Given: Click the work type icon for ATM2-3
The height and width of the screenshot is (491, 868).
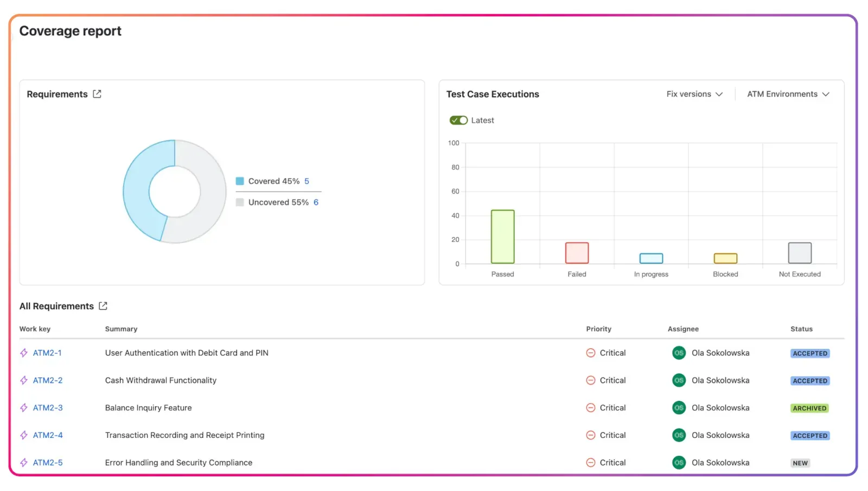Looking at the screenshot, I should click(x=24, y=408).
